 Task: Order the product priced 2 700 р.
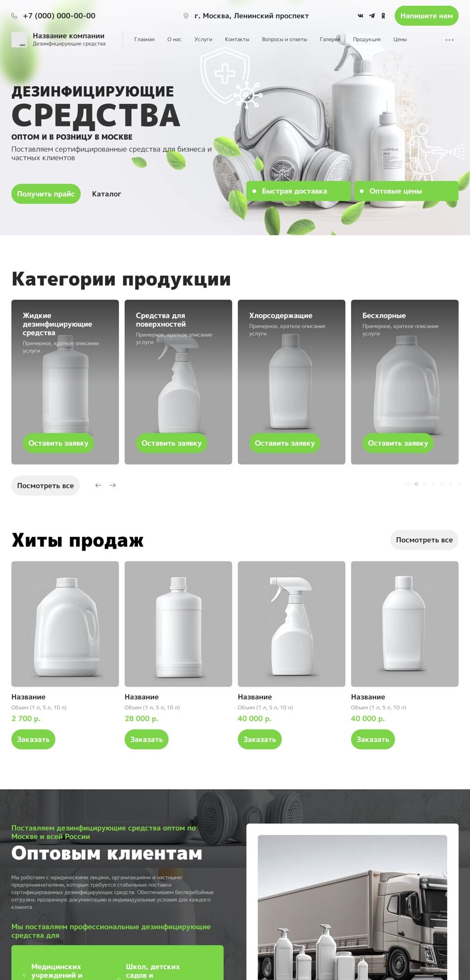click(33, 739)
